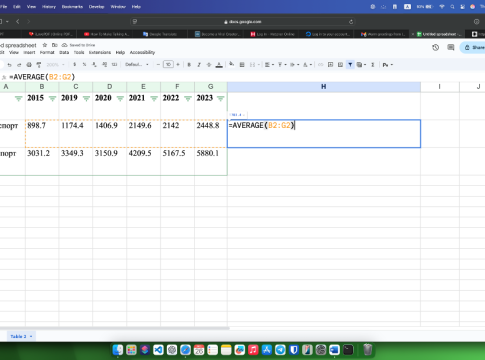Format cell as currency
485x360 pixels.
74,65
